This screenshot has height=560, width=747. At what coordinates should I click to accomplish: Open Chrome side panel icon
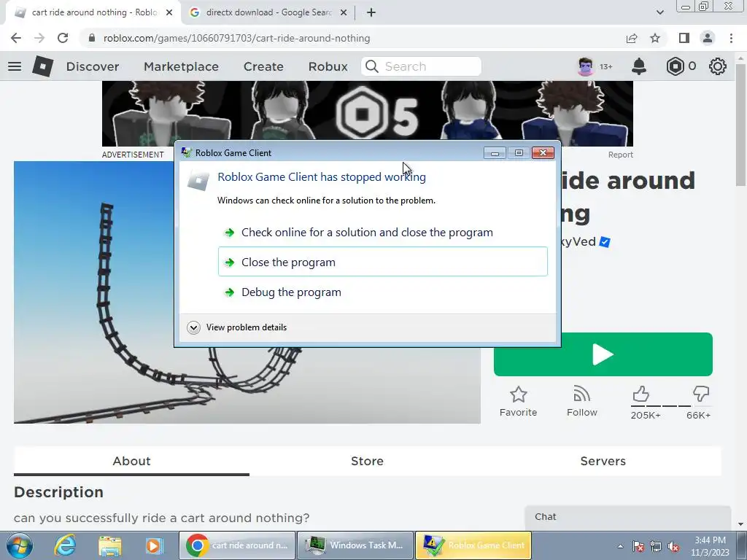[x=684, y=38]
